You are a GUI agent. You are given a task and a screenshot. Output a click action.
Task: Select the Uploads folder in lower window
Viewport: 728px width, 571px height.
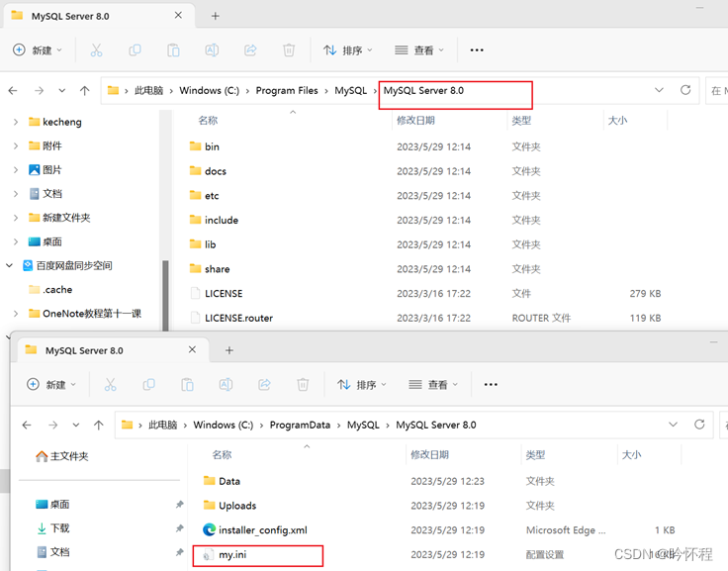click(229, 506)
